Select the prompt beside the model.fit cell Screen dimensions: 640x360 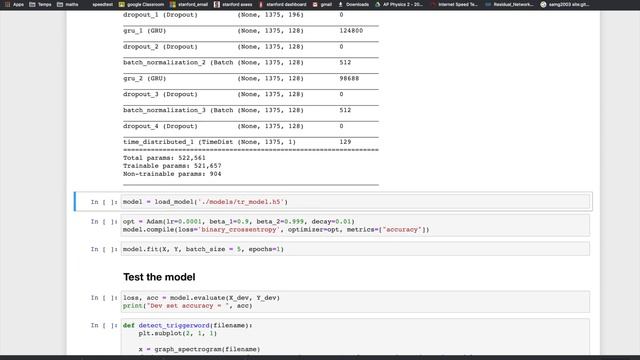104,249
